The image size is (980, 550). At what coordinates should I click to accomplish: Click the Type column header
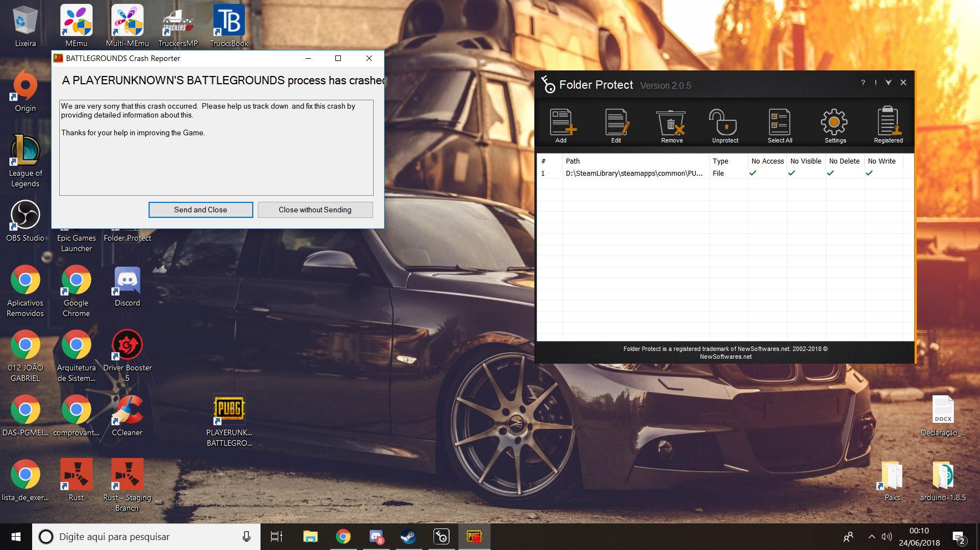point(721,161)
